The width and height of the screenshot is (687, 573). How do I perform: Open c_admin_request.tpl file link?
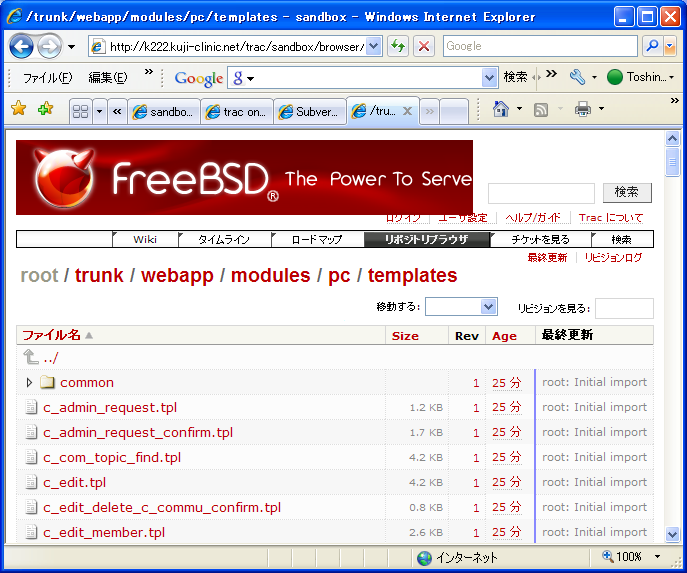click(109, 407)
